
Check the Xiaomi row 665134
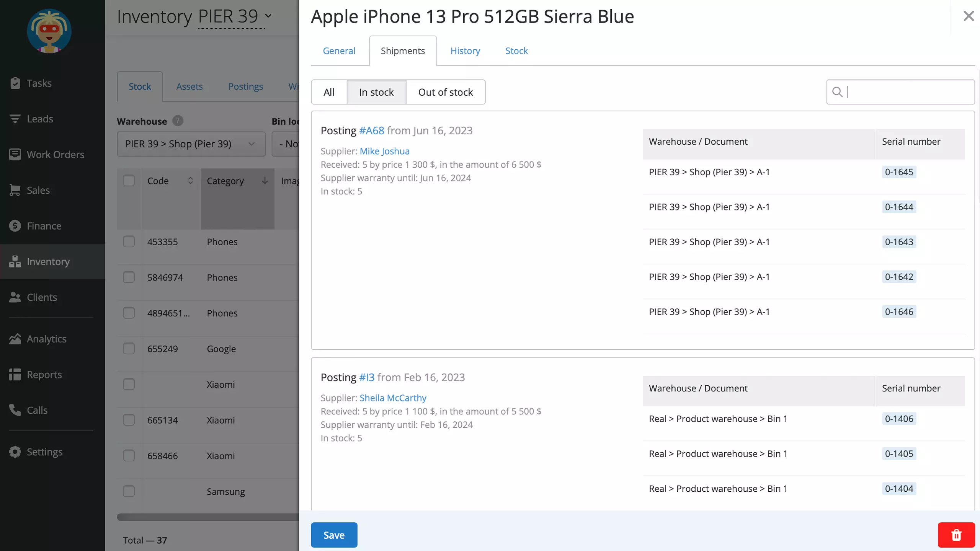click(129, 420)
